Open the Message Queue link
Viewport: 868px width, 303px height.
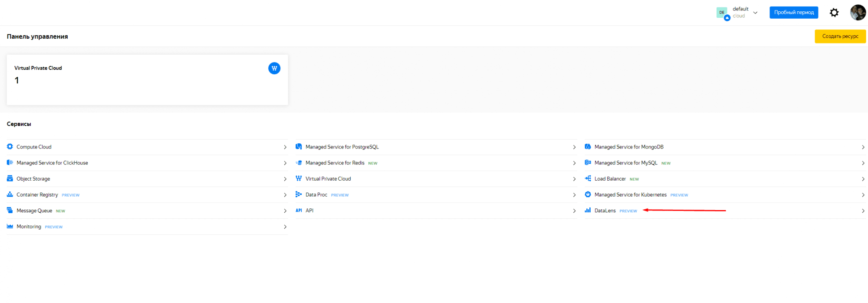(x=34, y=211)
